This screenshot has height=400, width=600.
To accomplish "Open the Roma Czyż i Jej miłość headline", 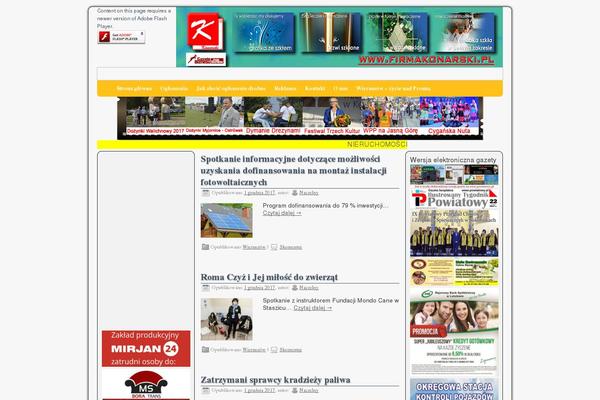I will click(269, 277).
